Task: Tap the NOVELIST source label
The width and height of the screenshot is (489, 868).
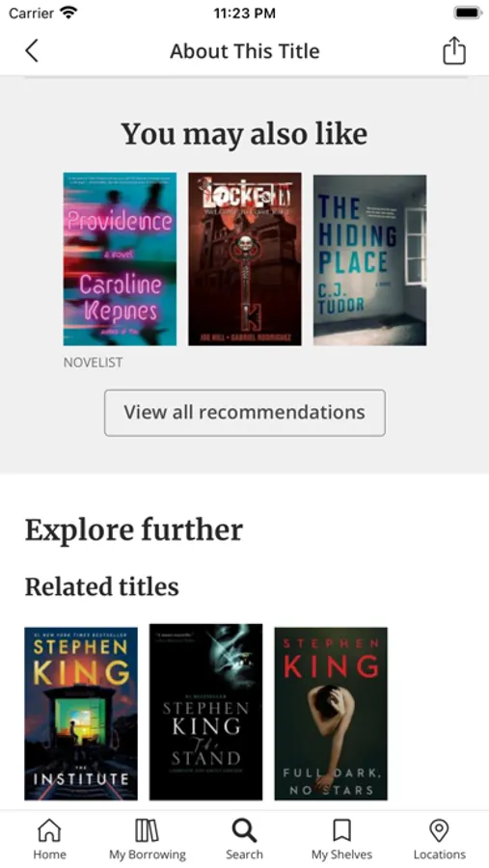Action: [x=93, y=363]
